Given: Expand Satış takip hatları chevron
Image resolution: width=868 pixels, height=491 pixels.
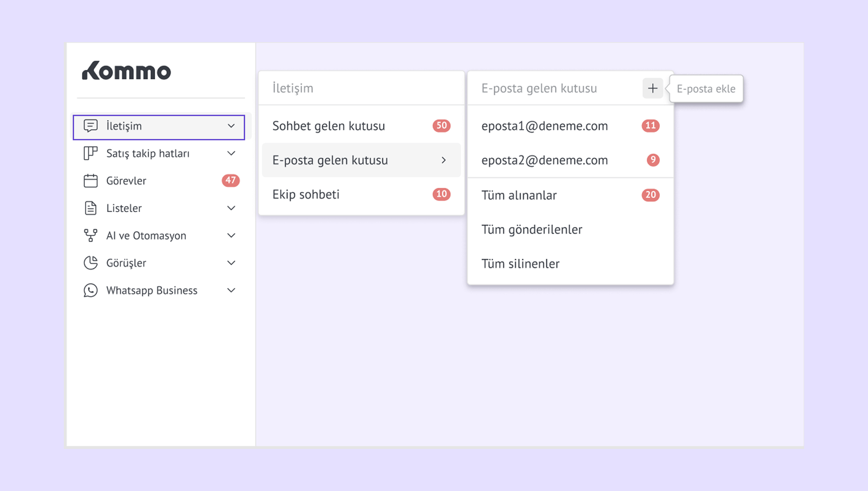Looking at the screenshot, I should (x=231, y=153).
